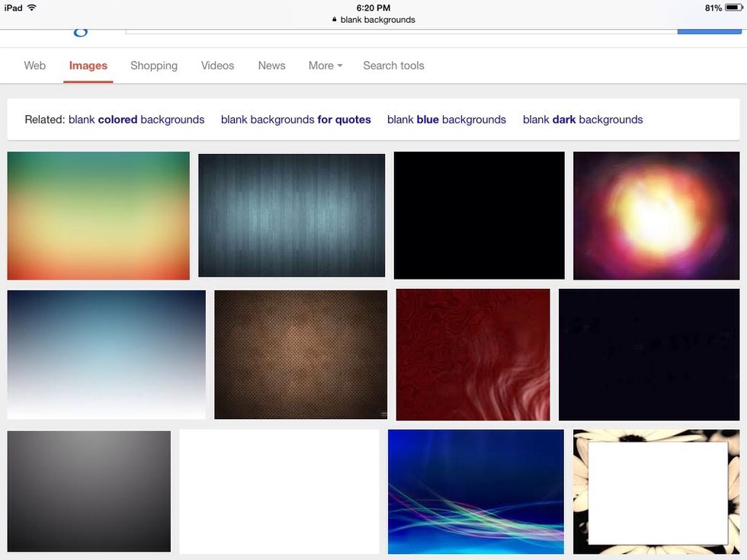Open Search tools

coord(393,66)
